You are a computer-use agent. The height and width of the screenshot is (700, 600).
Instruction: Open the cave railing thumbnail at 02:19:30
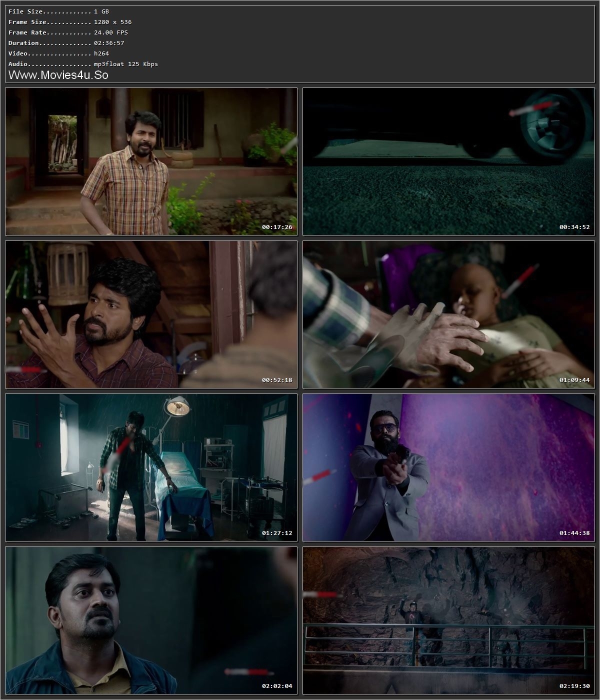(449, 620)
